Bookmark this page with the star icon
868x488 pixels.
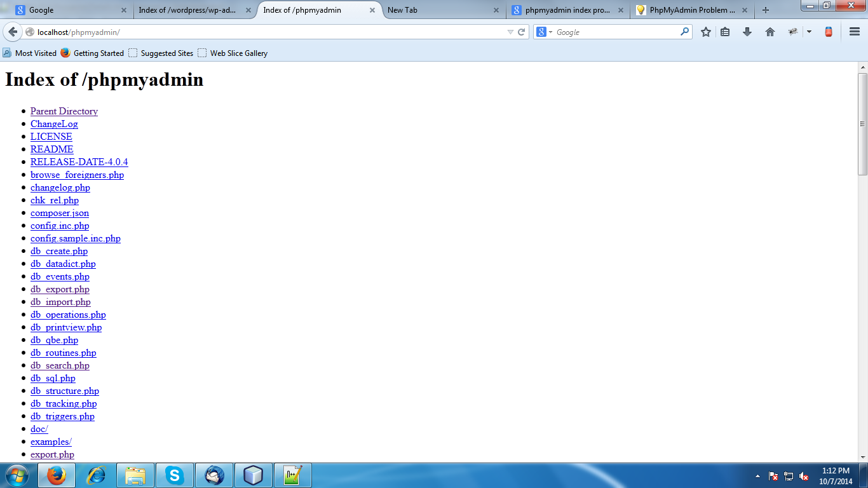(x=706, y=32)
